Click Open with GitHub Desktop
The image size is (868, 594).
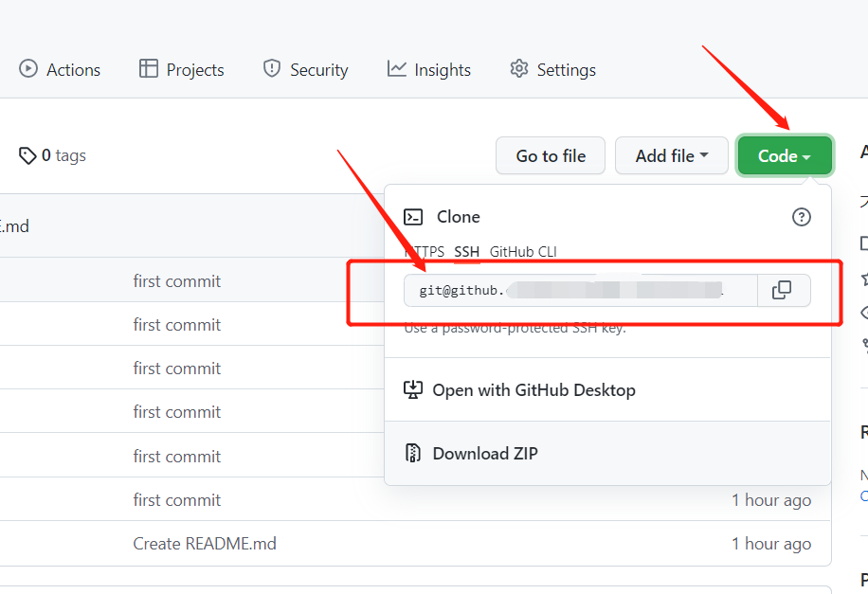click(607, 390)
